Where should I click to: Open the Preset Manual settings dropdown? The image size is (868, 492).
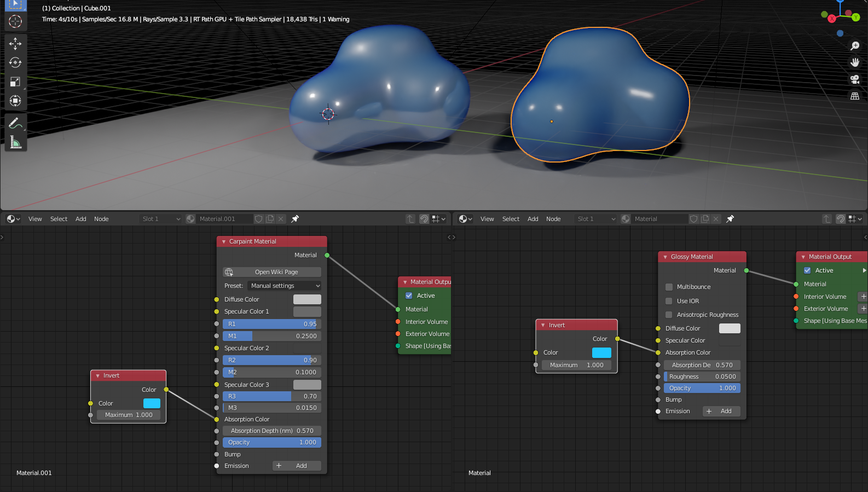(285, 286)
